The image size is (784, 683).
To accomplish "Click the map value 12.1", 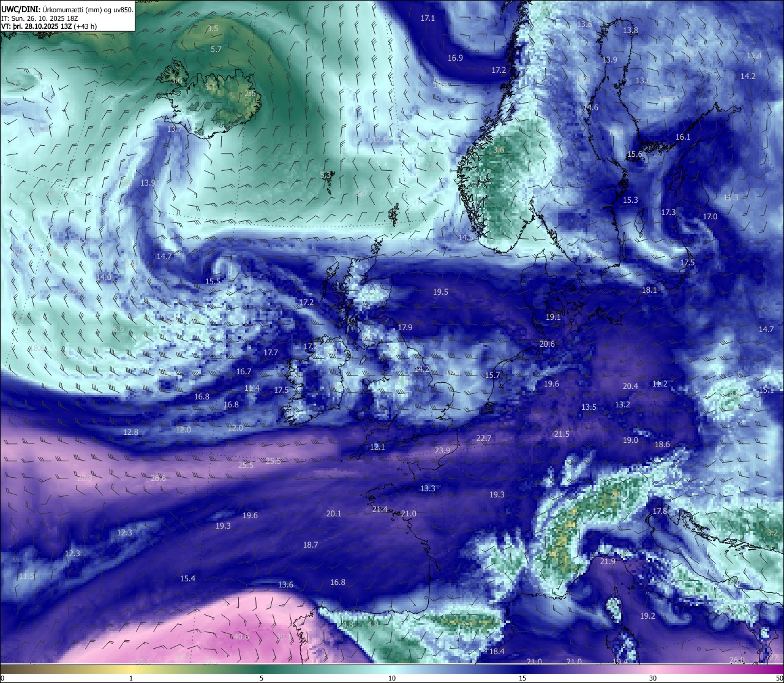I will pos(377,447).
